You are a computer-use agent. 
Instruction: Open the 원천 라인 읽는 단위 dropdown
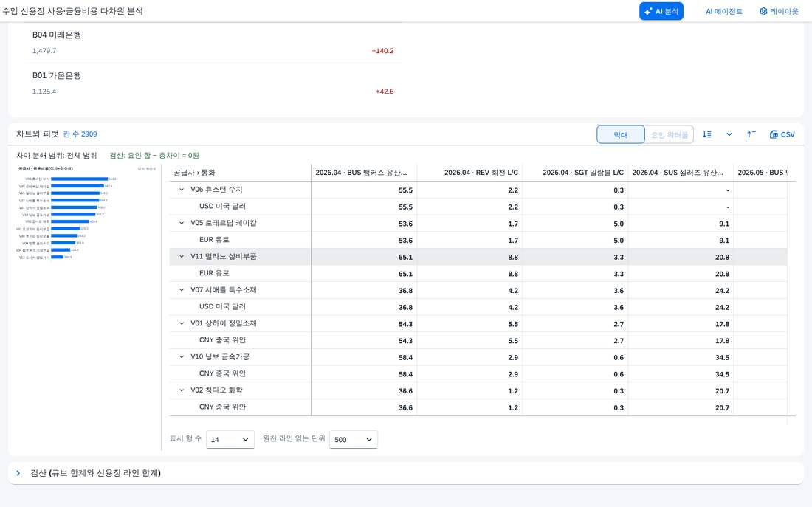coord(353,439)
